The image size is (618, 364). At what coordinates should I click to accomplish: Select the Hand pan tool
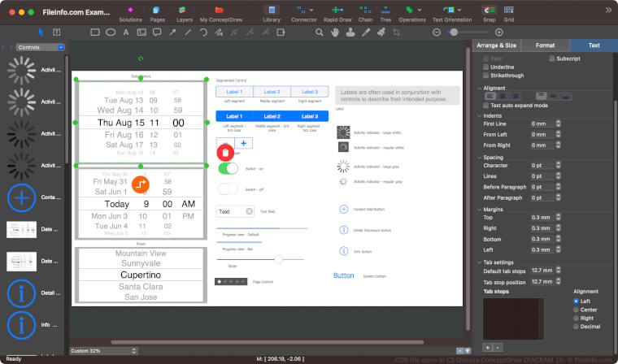tap(333, 32)
